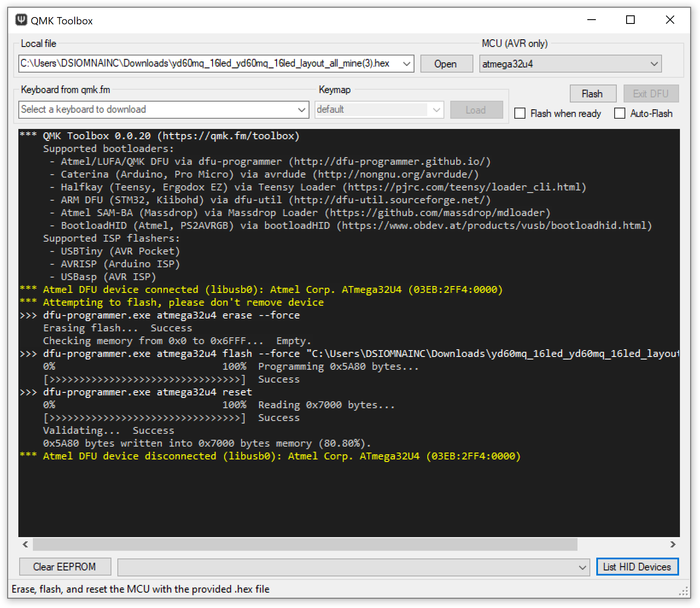Click the Load keymap button
This screenshot has width=700, height=608.
click(x=476, y=110)
